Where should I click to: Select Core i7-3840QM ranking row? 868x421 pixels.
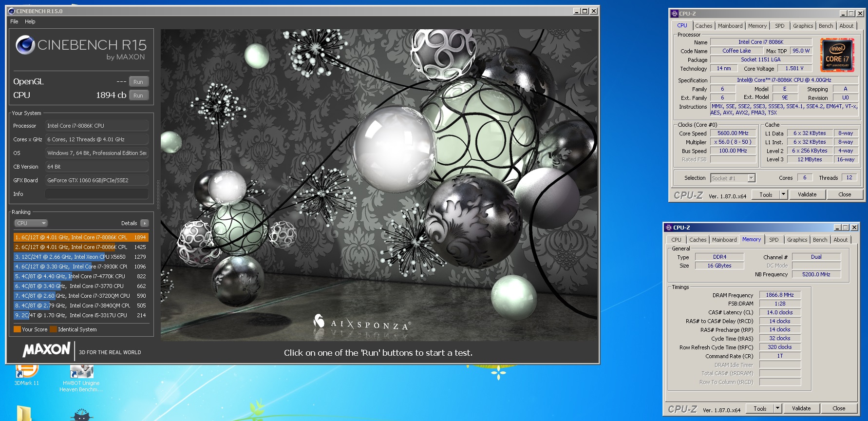[81, 306]
